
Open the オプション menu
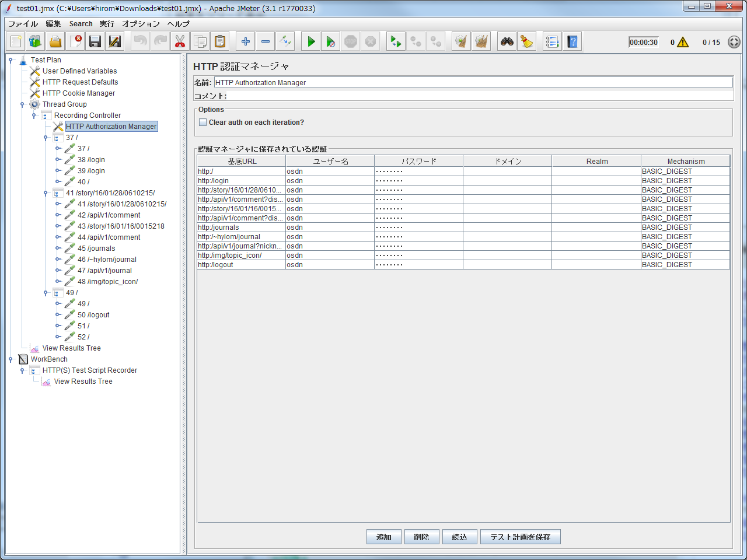tap(141, 24)
